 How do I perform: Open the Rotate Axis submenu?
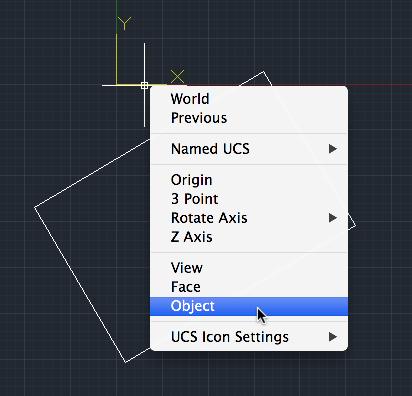point(249,218)
